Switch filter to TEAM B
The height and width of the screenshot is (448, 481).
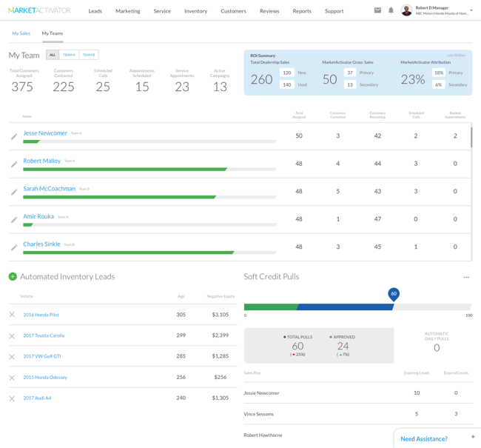[89, 55]
